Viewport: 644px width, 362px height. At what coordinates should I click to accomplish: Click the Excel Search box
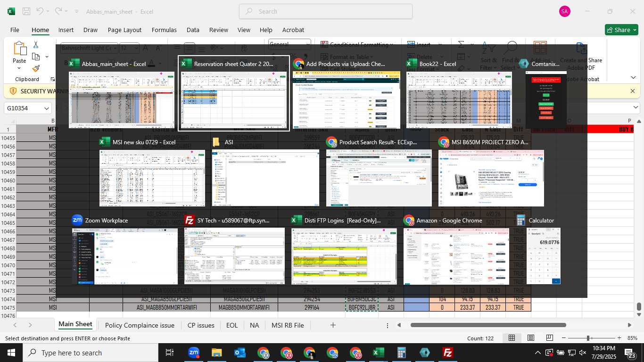click(326, 11)
